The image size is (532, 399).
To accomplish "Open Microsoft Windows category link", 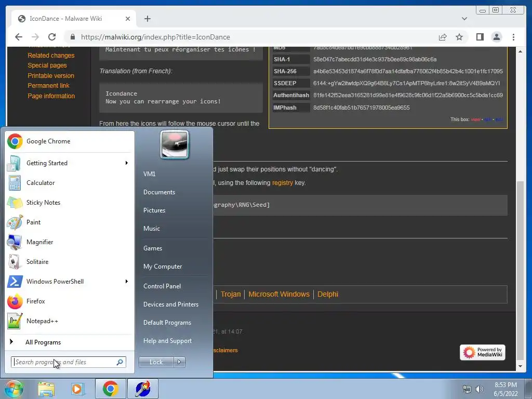I will coord(279,294).
